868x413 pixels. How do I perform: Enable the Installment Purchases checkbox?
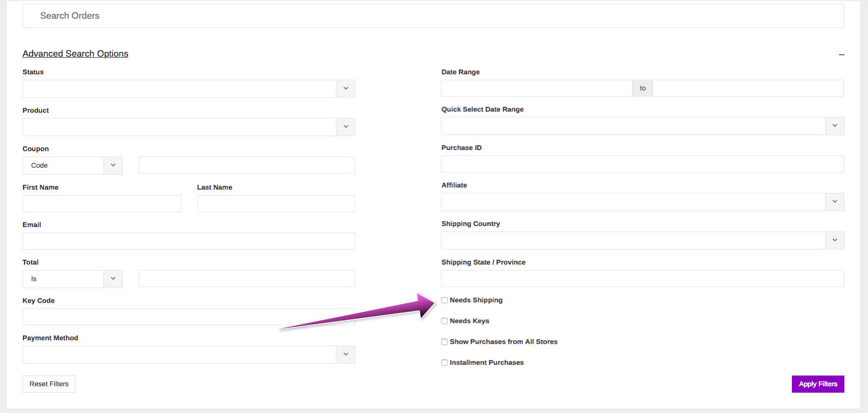[445, 363]
